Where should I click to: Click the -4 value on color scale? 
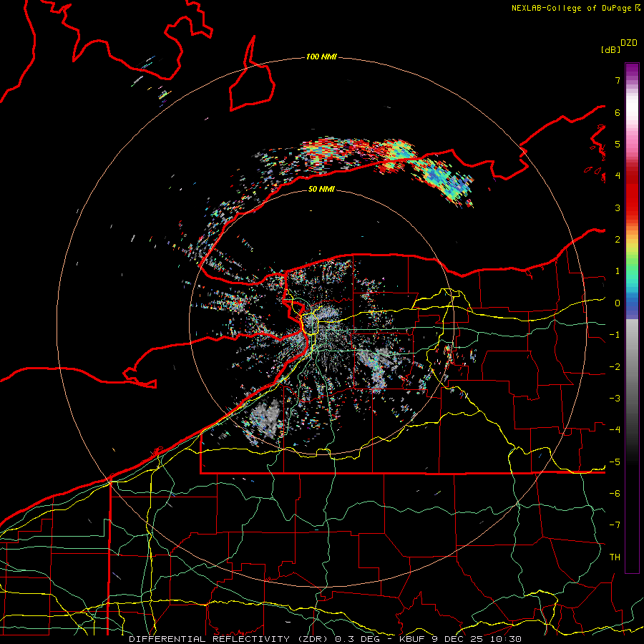(615, 430)
